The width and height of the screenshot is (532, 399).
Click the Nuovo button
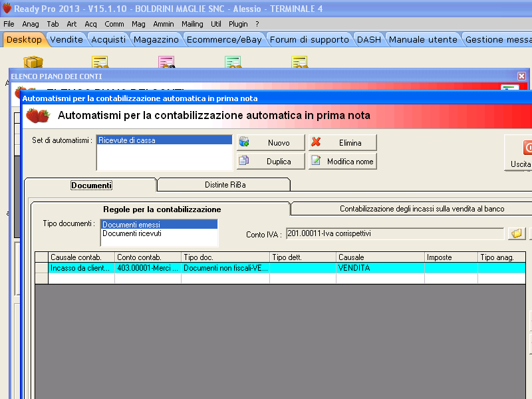(x=271, y=142)
